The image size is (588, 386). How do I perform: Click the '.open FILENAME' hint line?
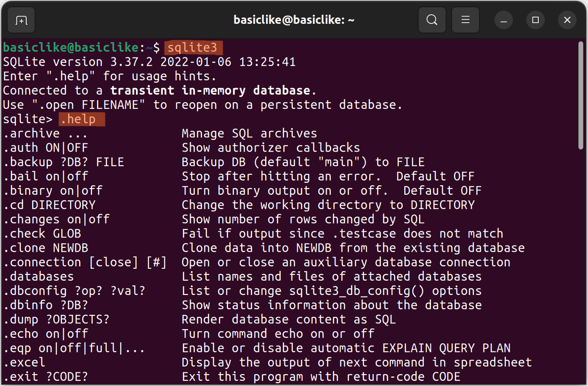tap(203, 105)
